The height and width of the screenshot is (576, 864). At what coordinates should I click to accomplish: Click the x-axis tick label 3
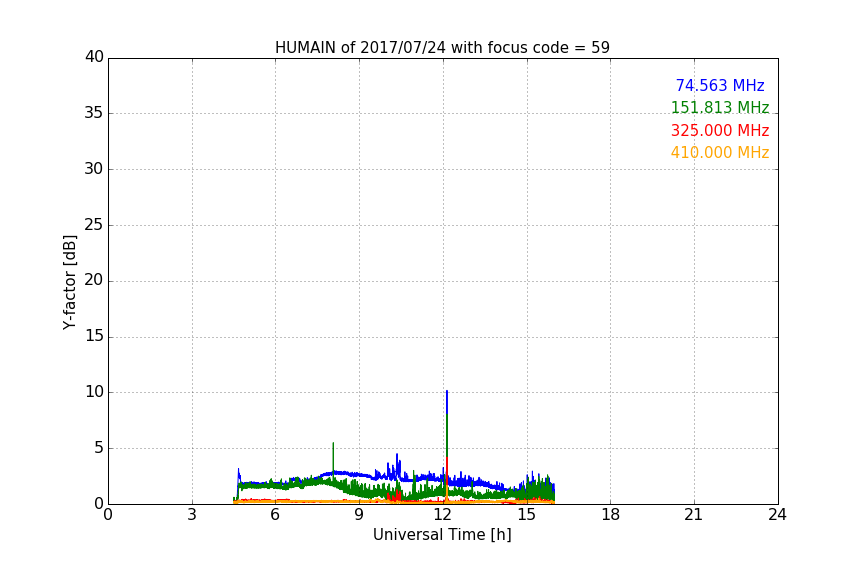(192, 515)
